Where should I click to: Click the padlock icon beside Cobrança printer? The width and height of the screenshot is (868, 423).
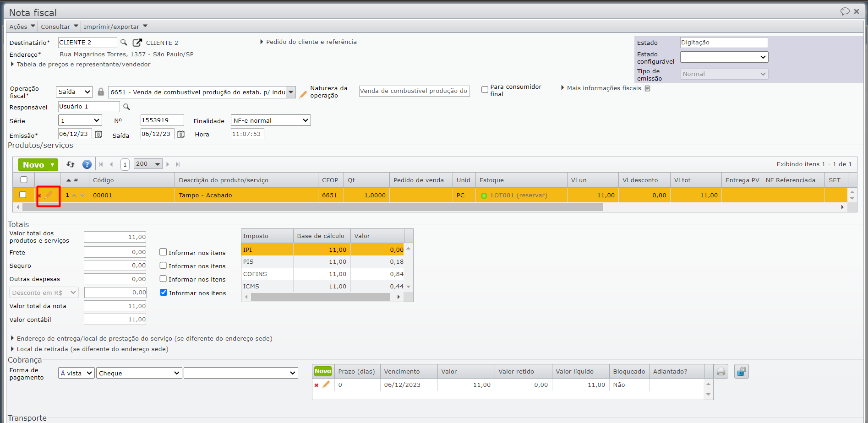click(x=741, y=371)
